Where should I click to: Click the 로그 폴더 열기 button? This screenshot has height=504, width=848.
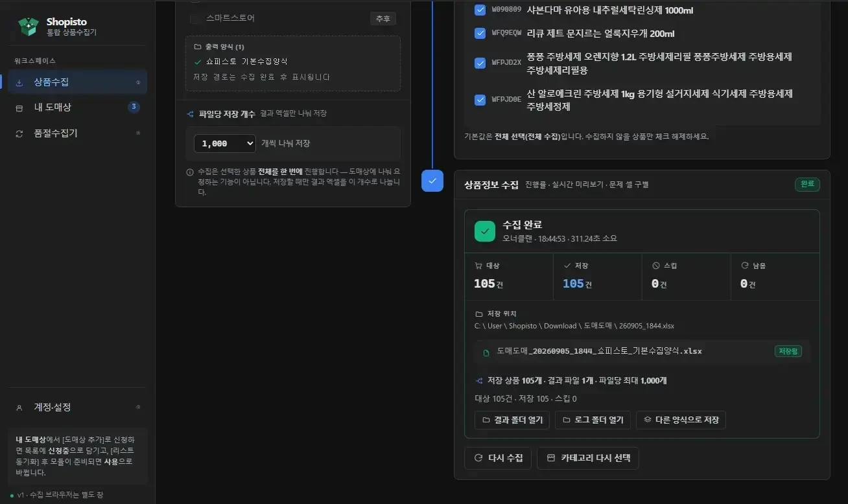click(593, 420)
